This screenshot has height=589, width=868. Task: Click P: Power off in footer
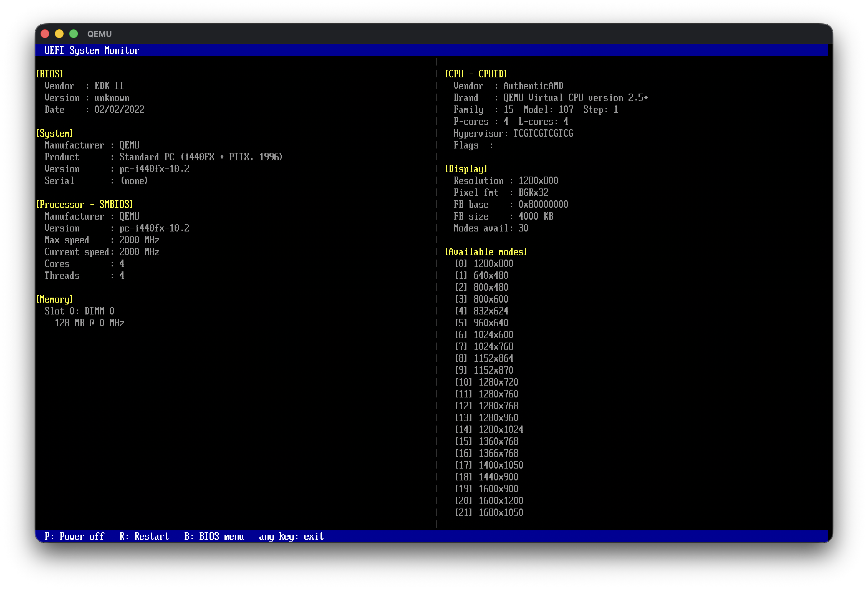click(74, 536)
